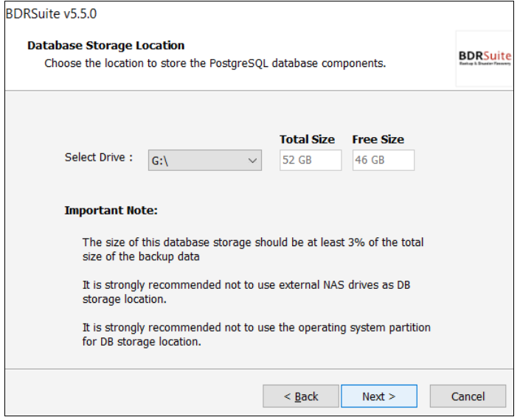
Task: Click the 'Total Size' column label
Action: click(x=307, y=139)
